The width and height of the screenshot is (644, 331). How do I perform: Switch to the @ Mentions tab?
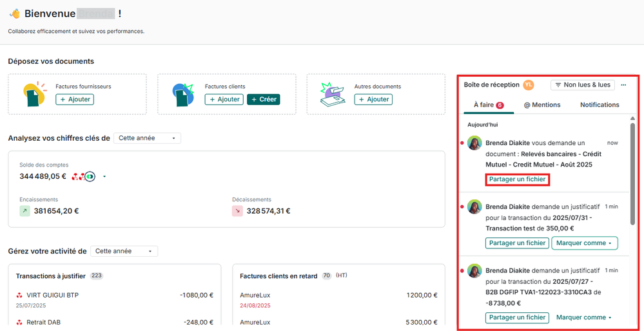click(x=542, y=105)
